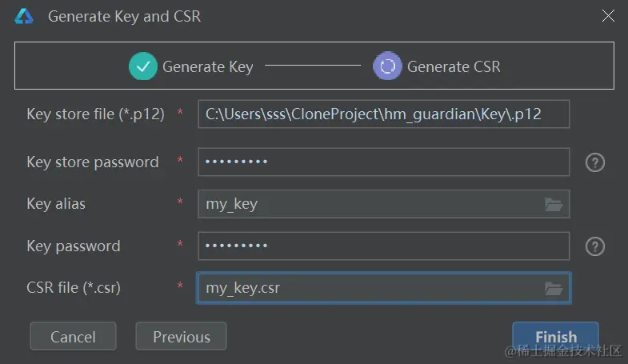
Task: Click the Generate Key checkmark step icon
Action: [x=143, y=66]
